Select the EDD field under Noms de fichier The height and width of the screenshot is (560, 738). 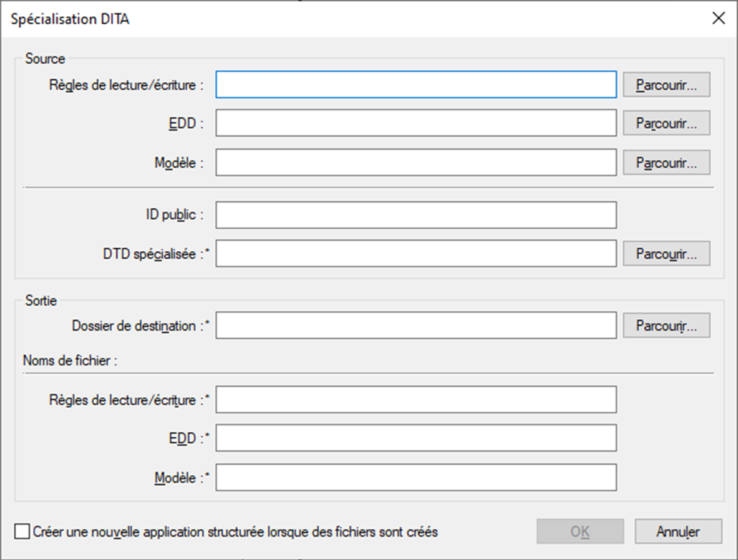coord(416,438)
